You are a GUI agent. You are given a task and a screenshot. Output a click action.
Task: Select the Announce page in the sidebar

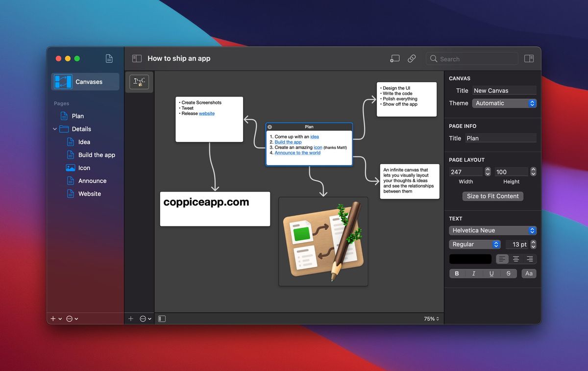click(93, 180)
